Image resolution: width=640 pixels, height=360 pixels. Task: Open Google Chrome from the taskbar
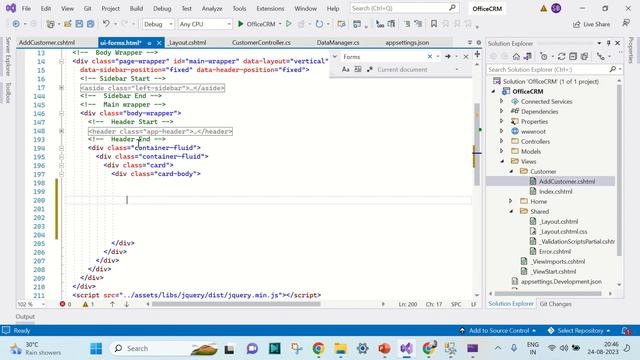pyautogui.click(x=319, y=348)
